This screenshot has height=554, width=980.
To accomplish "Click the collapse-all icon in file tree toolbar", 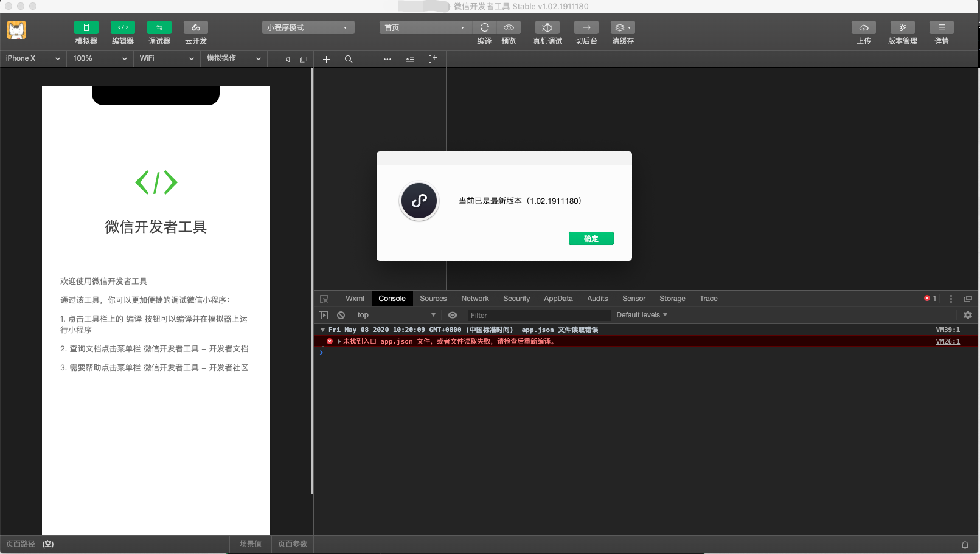I will pyautogui.click(x=410, y=59).
